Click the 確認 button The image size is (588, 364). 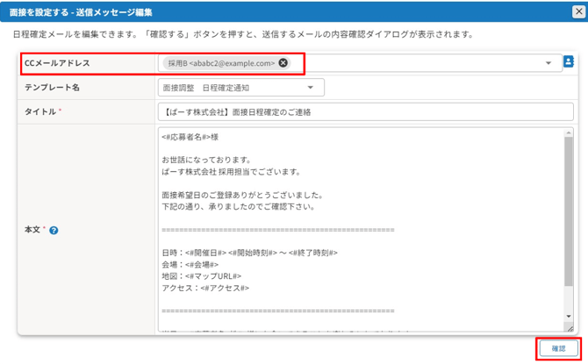pyautogui.click(x=558, y=348)
